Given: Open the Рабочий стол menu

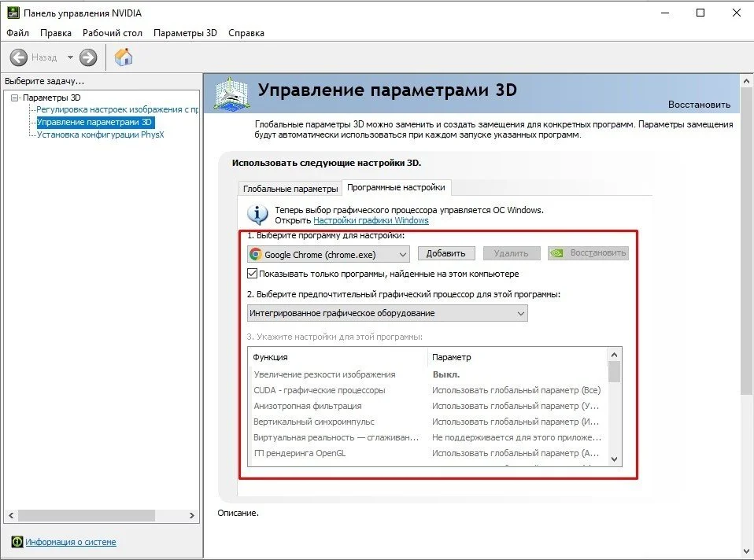Looking at the screenshot, I should [x=113, y=33].
